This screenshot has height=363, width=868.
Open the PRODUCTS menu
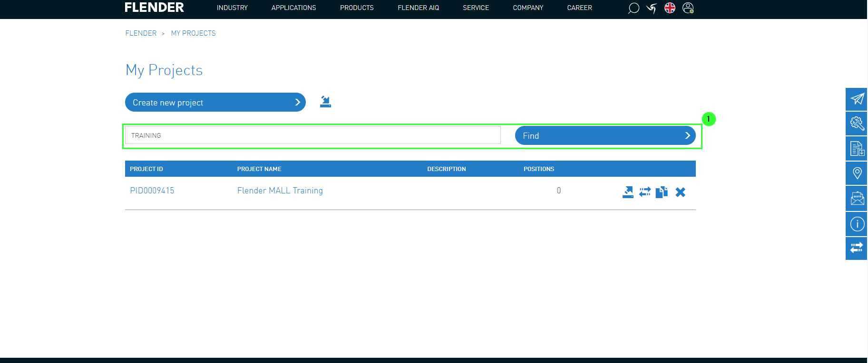click(357, 8)
